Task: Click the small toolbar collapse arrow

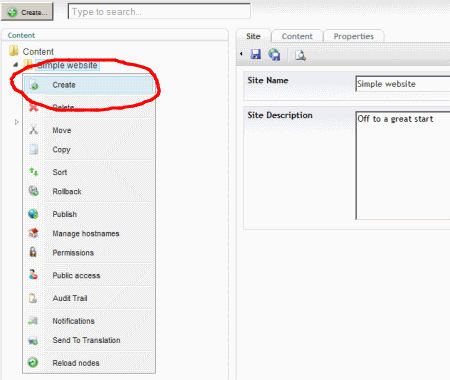Action: click(x=241, y=54)
